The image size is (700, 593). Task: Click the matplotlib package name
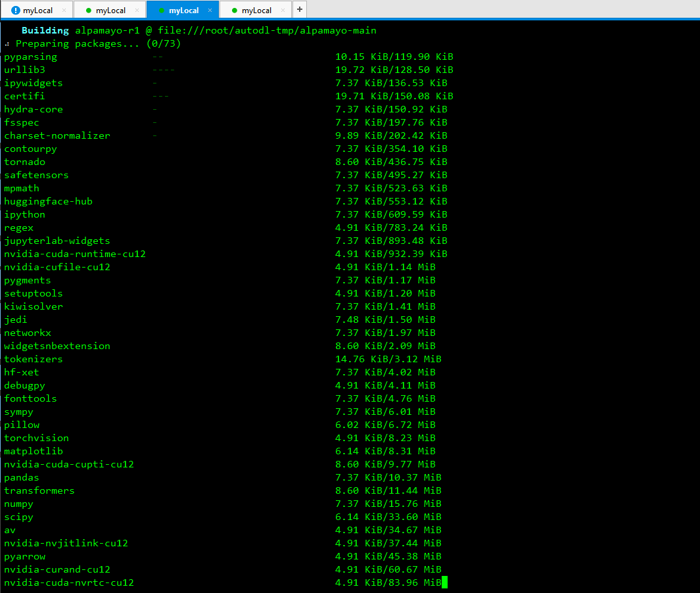(34, 451)
